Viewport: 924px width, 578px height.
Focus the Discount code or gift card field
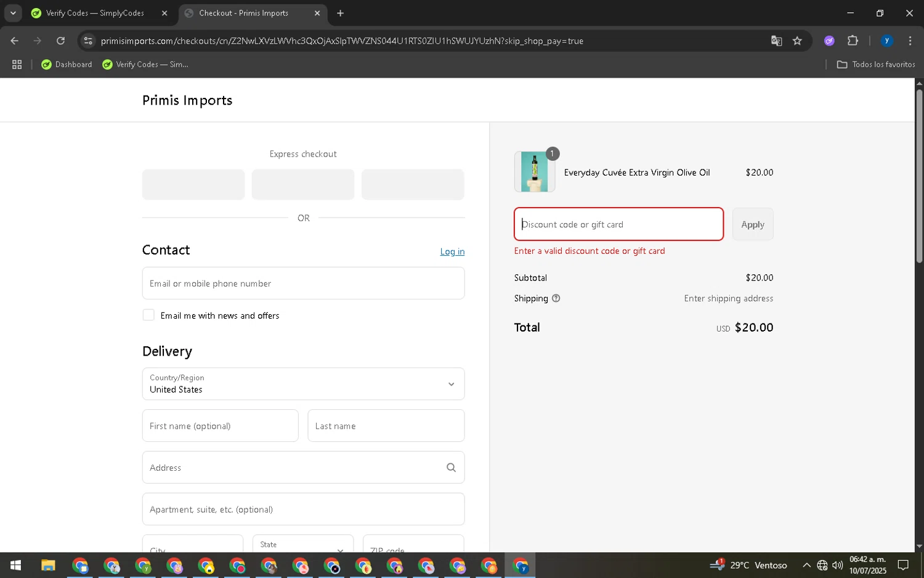[618, 224]
